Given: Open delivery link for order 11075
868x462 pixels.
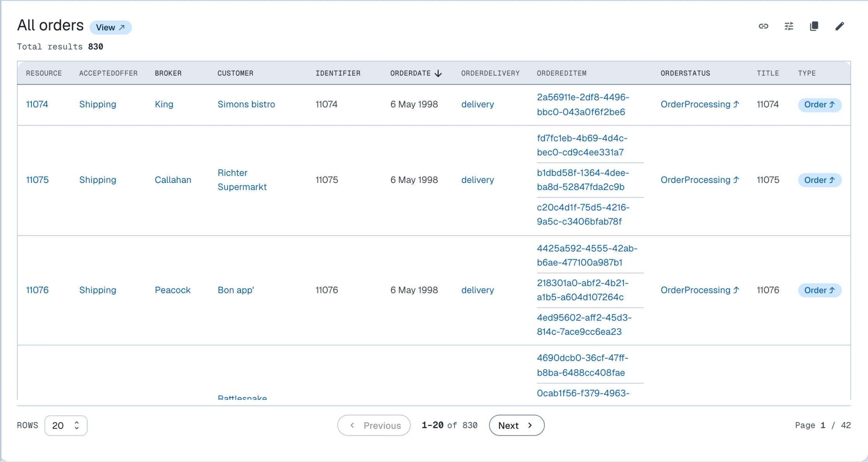Looking at the screenshot, I should click(x=477, y=180).
